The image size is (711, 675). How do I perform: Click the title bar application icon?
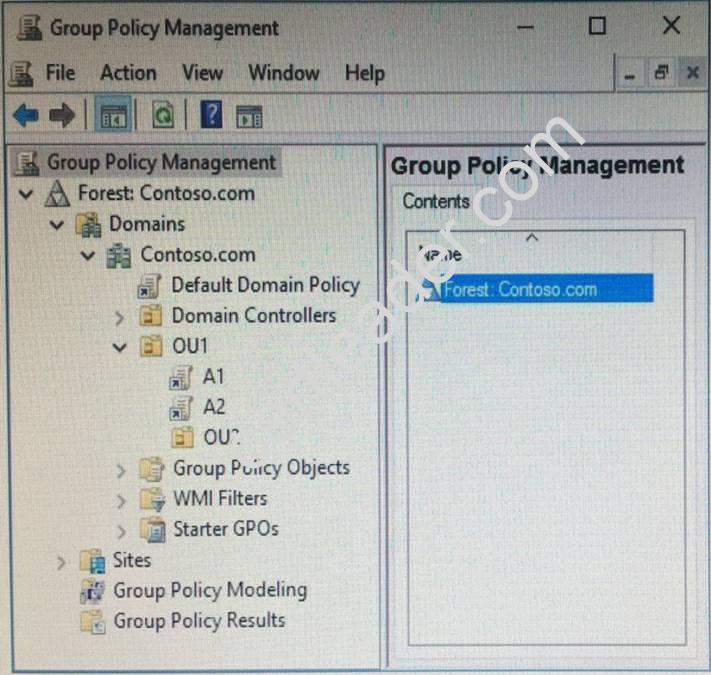29,28
